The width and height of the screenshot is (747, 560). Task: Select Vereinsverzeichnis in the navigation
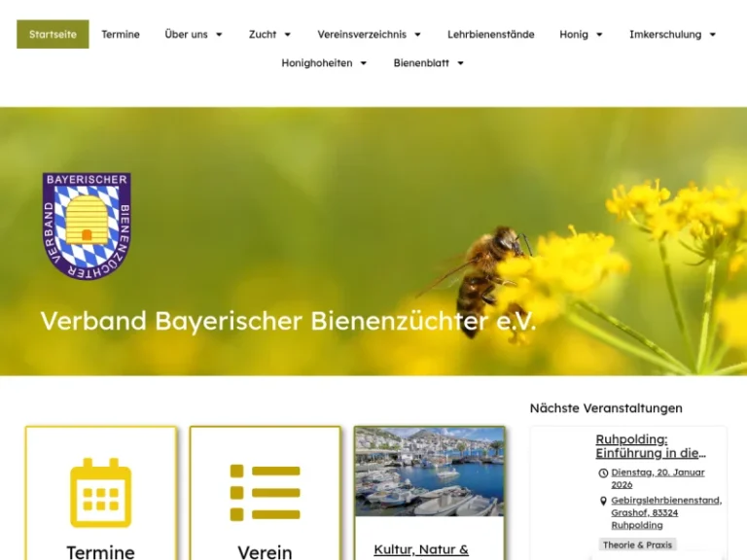[x=362, y=34]
